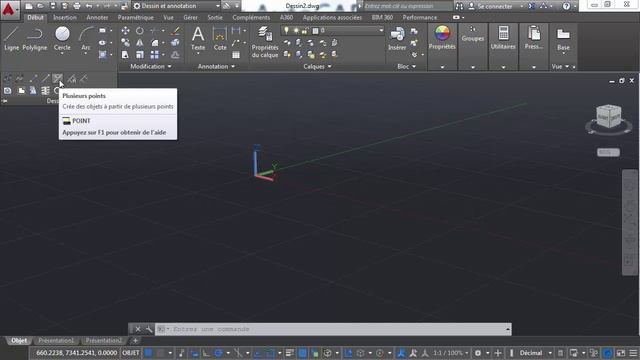The width and height of the screenshot is (640, 360).
Task: Expand the Annotation panel
Action: (216, 67)
